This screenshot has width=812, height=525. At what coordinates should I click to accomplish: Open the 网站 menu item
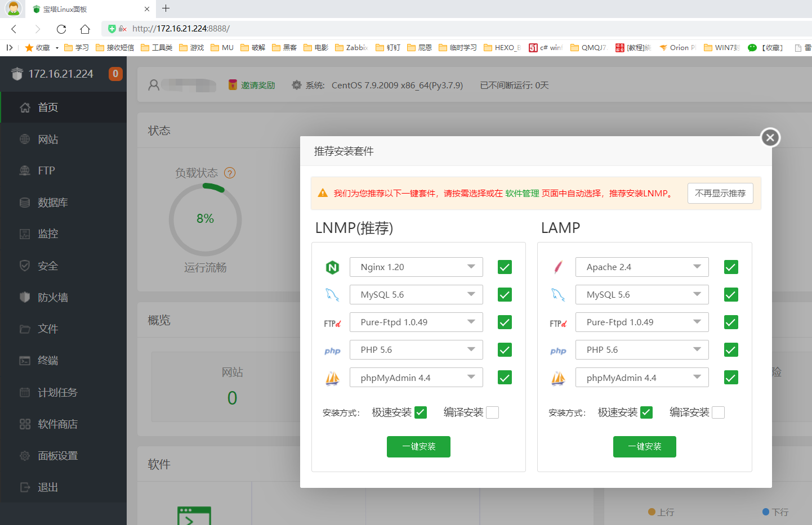[64, 139]
